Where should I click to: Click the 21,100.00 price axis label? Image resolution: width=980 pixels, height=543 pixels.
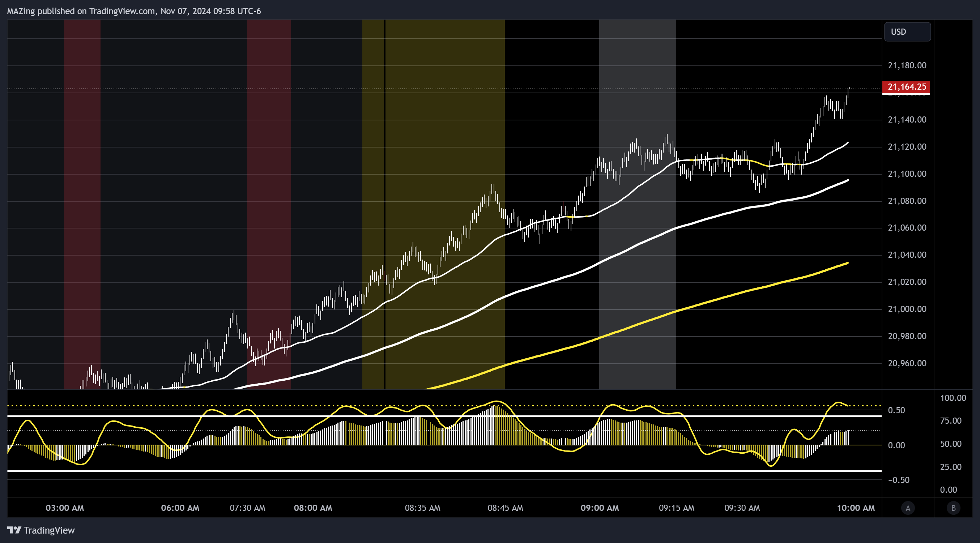[907, 174]
